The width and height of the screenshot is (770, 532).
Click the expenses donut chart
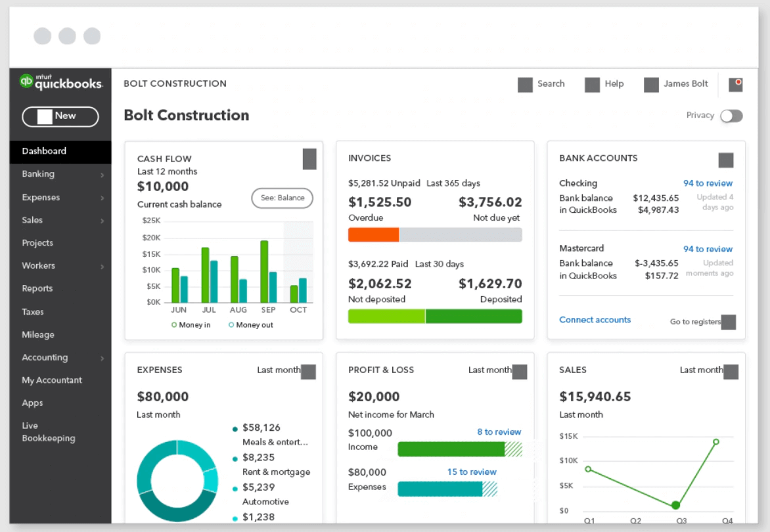177,481
